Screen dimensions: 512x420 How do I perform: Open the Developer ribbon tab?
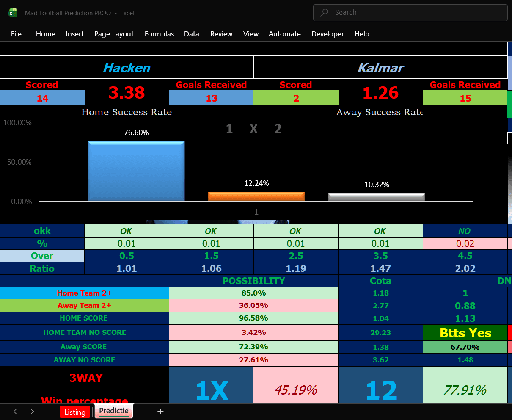click(x=328, y=34)
